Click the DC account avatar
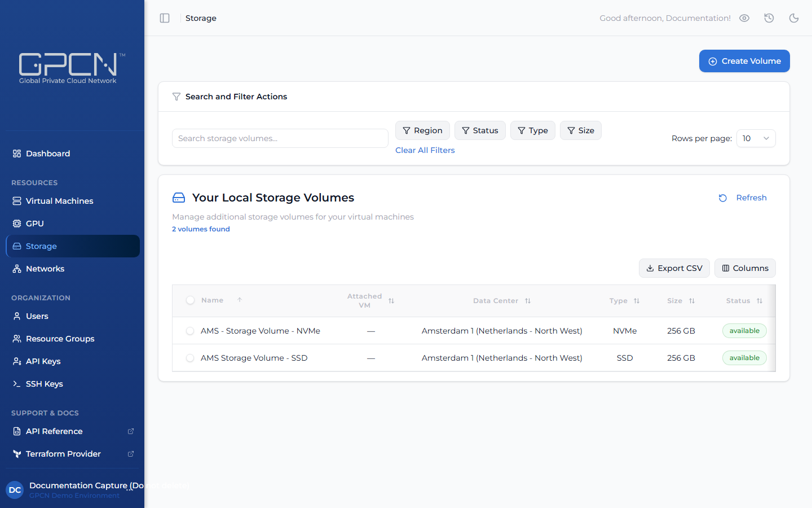Image resolution: width=812 pixels, height=508 pixels. click(15, 490)
